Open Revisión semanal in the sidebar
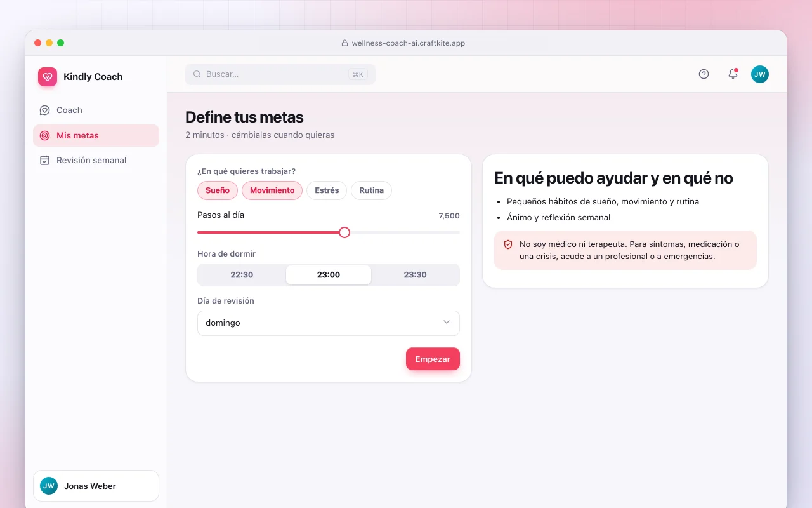812x508 pixels. [96, 160]
